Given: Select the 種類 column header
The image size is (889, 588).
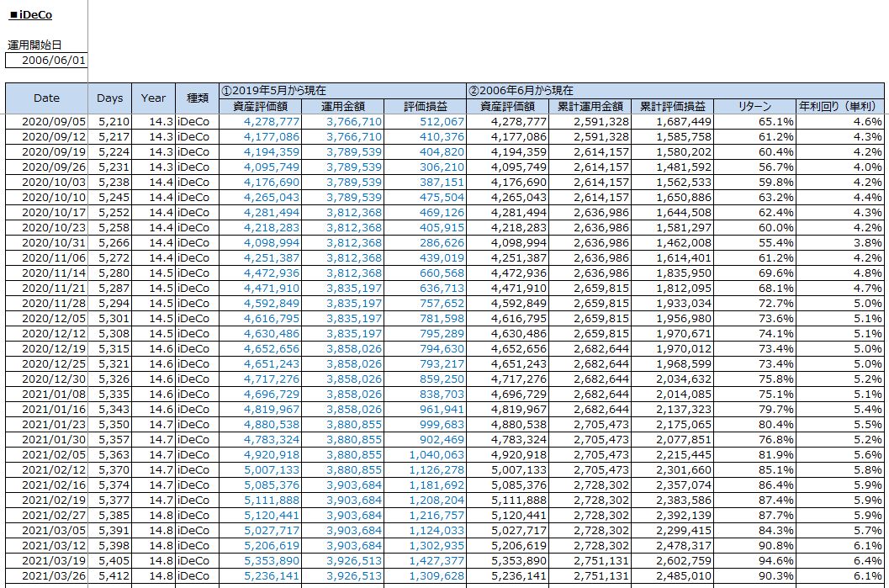Looking at the screenshot, I should click(x=197, y=98).
